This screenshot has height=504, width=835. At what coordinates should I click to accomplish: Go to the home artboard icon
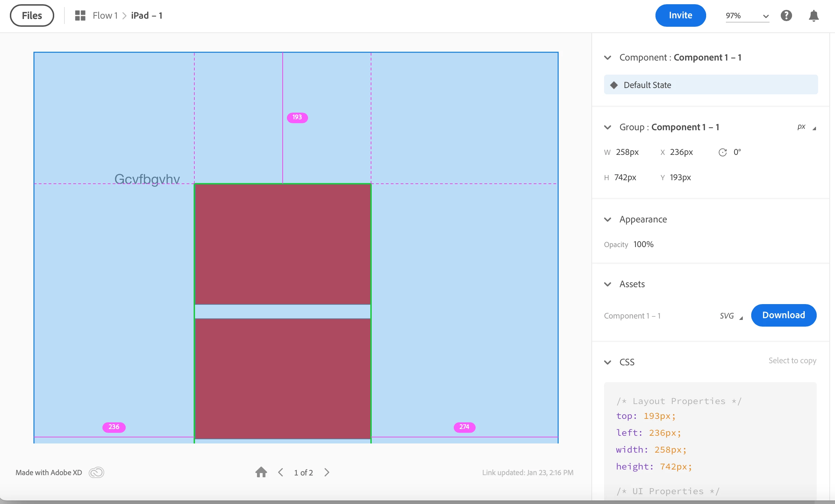pos(261,472)
